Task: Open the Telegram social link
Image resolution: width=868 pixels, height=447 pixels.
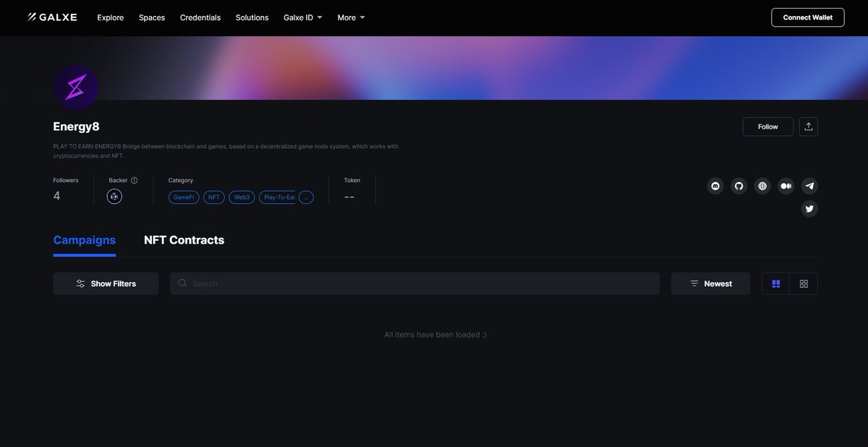Action: 809,186
